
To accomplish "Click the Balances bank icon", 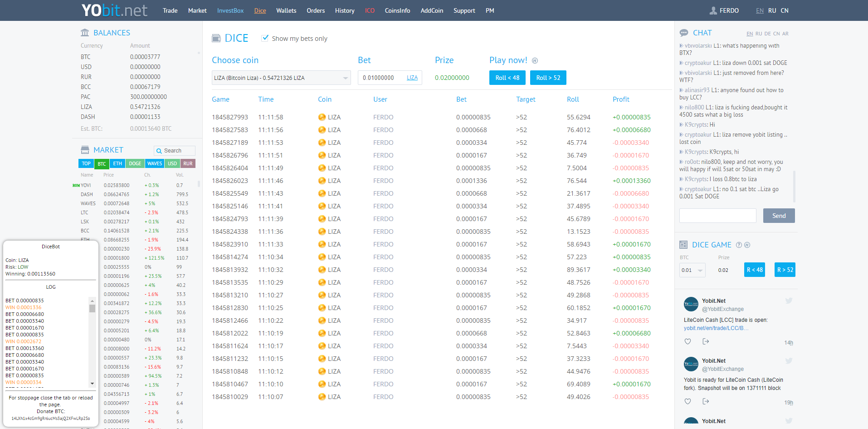I will [85, 33].
